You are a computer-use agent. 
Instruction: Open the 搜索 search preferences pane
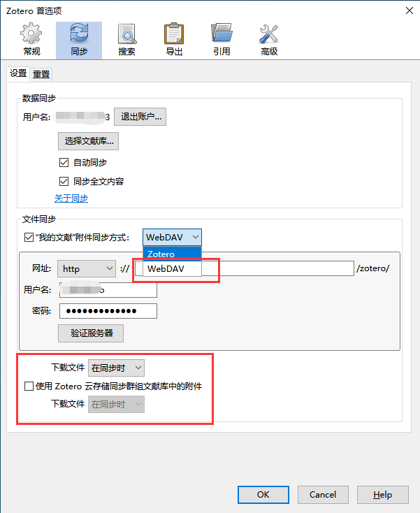pyautogui.click(x=126, y=41)
